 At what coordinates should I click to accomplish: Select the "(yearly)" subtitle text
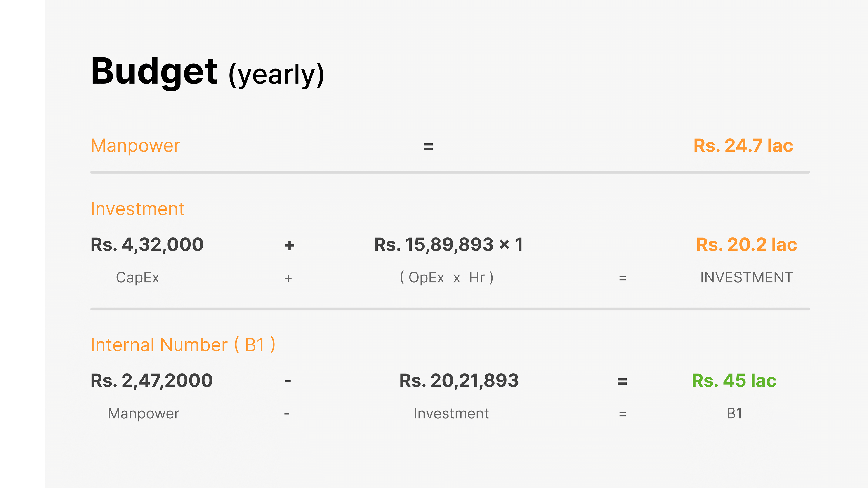tap(276, 75)
